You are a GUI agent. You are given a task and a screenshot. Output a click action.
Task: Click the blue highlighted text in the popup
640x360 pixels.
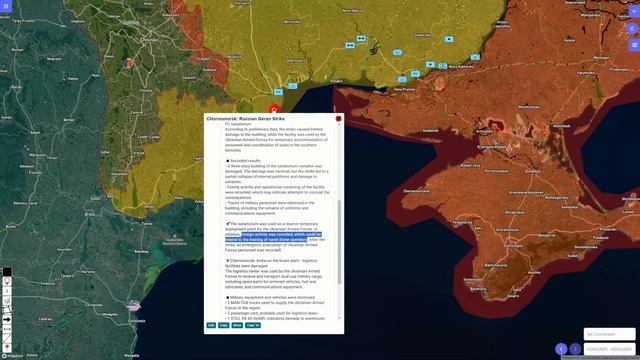[273, 237]
